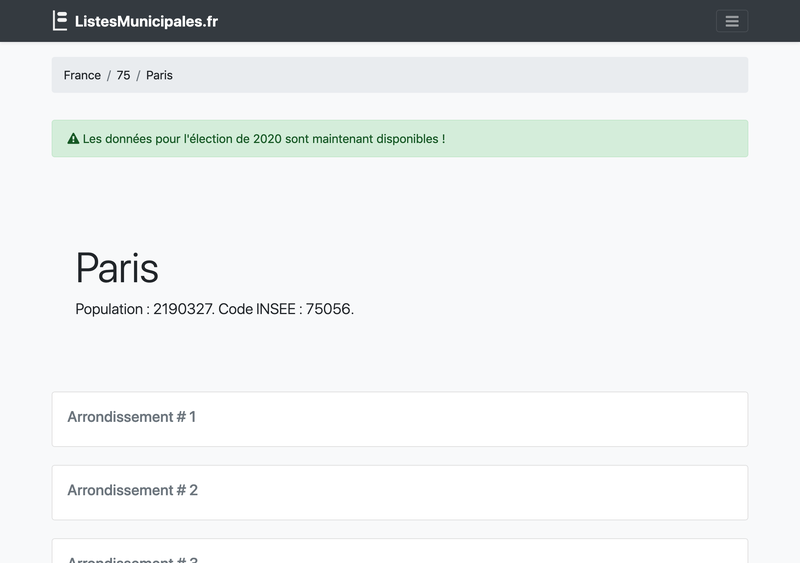800x563 pixels.
Task: Click the Paris breadcrumb item
Action: (x=159, y=75)
